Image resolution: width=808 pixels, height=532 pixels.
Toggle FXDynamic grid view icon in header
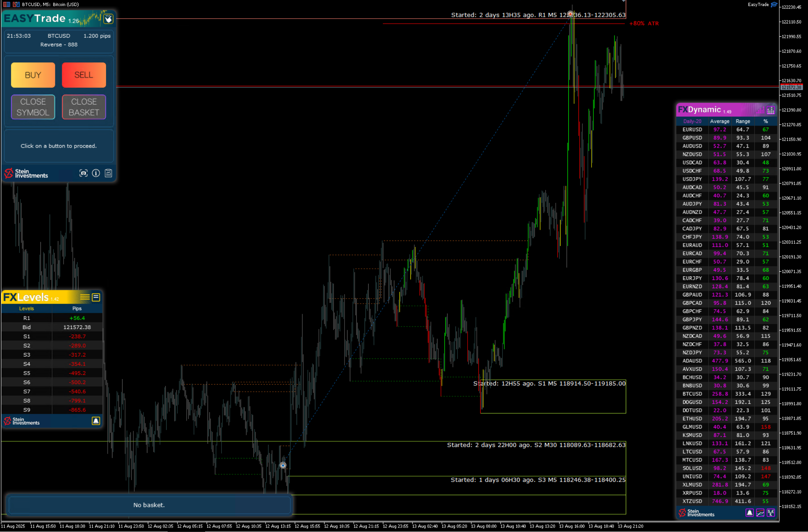point(770,110)
